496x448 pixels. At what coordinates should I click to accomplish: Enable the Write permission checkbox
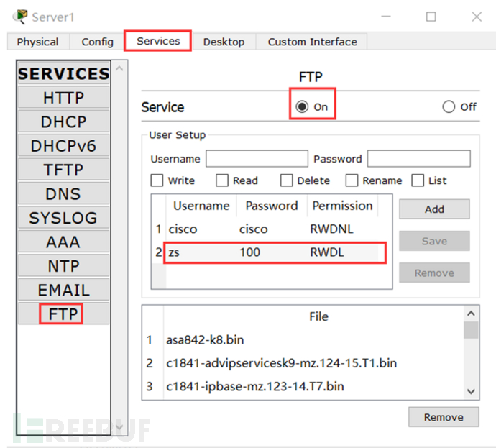pyautogui.click(x=157, y=180)
